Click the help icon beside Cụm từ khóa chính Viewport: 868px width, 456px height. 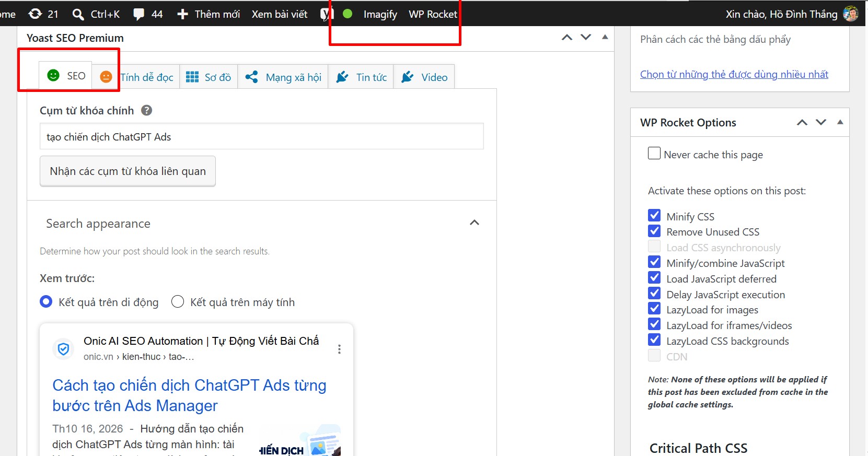pos(147,110)
